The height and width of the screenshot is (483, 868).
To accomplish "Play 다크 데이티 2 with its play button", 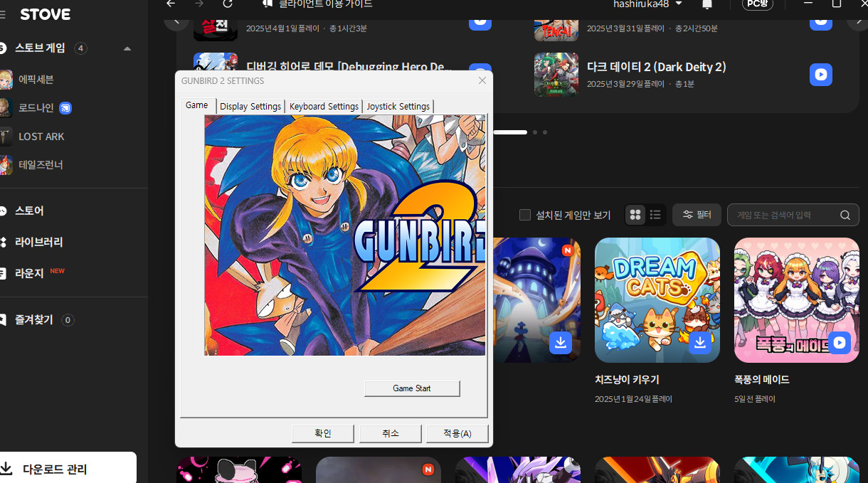I will (x=821, y=75).
